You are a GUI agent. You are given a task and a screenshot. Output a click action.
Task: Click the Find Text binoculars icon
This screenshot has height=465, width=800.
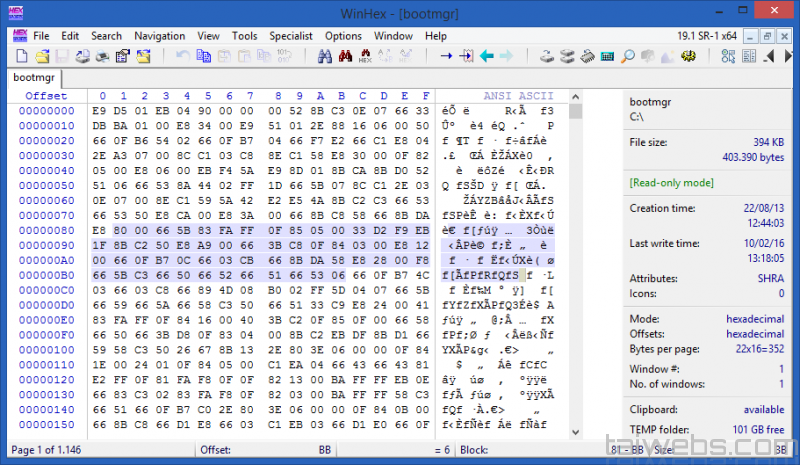[x=325, y=56]
